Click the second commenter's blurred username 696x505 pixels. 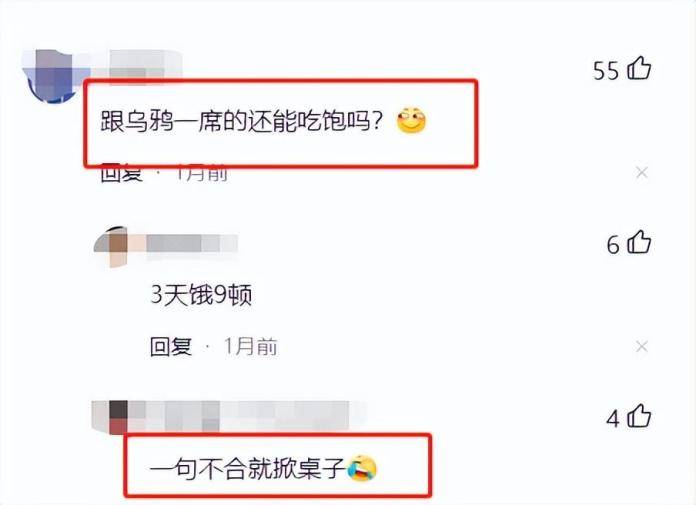192,244
